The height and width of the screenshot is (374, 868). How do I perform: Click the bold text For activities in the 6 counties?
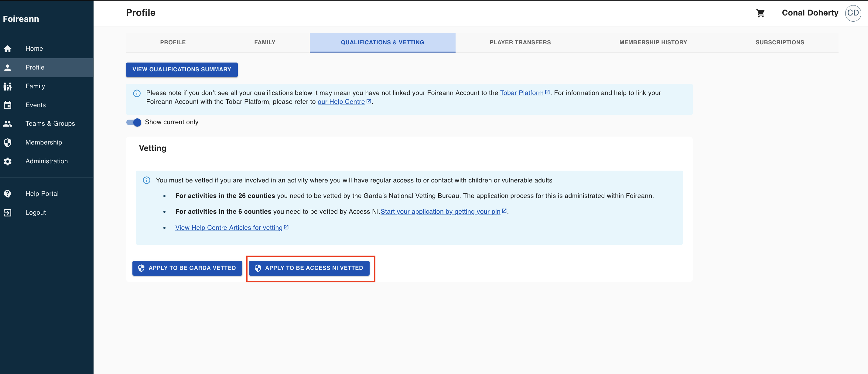(223, 212)
